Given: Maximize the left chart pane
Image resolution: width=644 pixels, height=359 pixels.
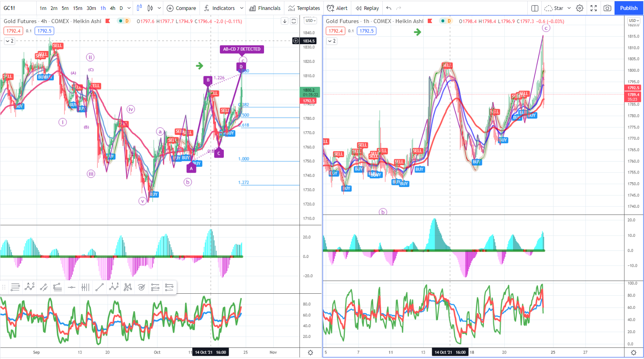Looking at the screenshot, I should tap(294, 21).
